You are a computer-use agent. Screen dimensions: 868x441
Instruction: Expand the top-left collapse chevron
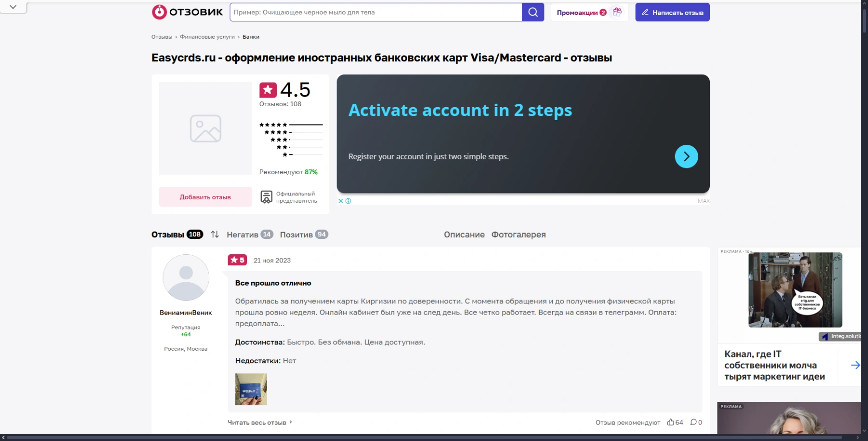(13, 7)
